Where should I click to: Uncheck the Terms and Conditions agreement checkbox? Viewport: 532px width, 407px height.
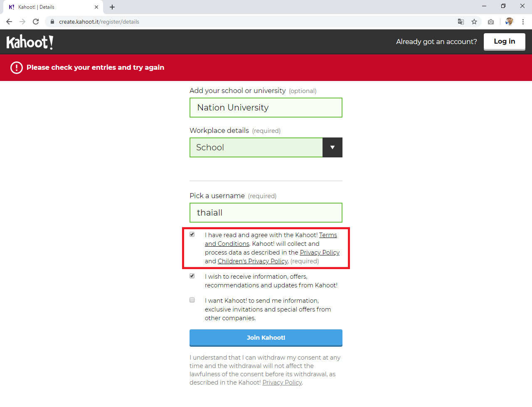point(192,235)
